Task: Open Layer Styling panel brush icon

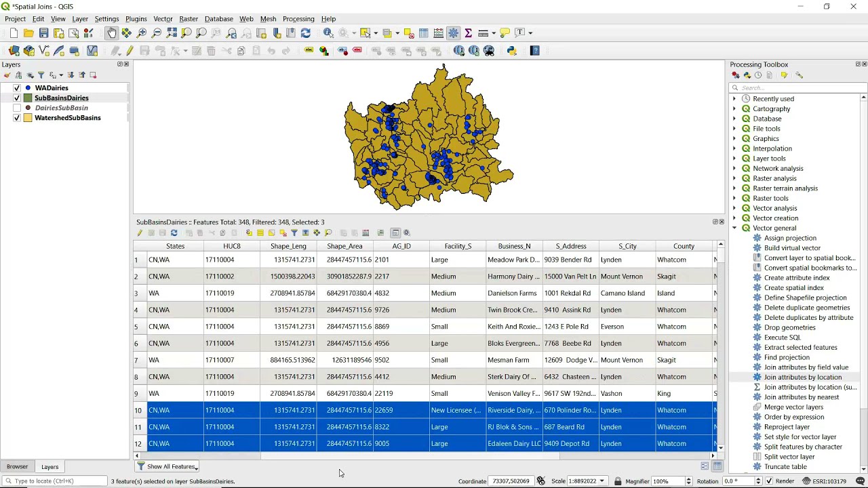Action: [7, 75]
